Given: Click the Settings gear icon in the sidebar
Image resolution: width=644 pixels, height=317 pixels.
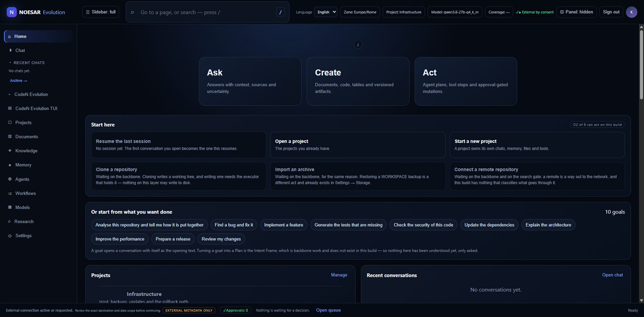Looking at the screenshot, I should click(10, 236).
